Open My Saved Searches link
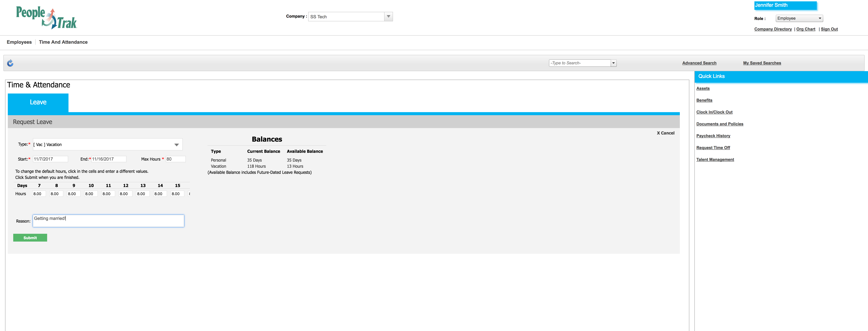Viewport: 868px width, 331px height. [762, 63]
